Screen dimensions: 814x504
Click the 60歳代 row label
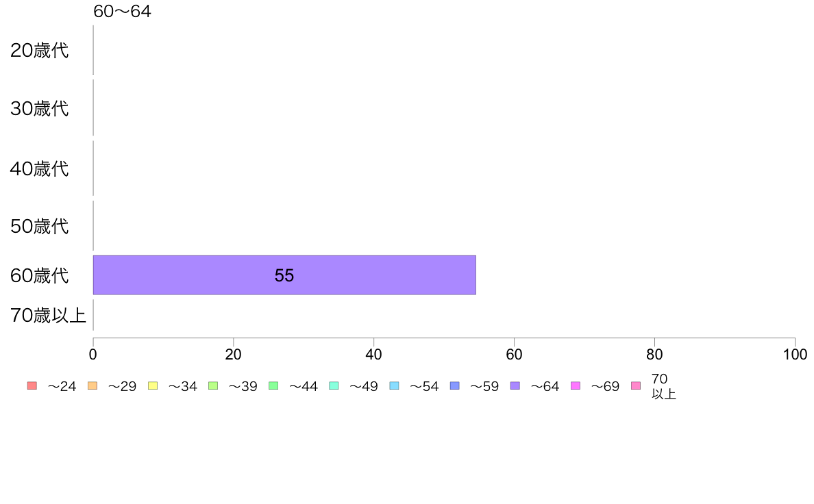(x=40, y=275)
